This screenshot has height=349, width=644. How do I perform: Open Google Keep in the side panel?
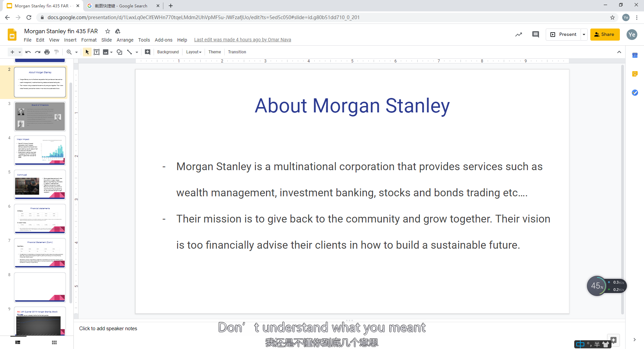(635, 74)
